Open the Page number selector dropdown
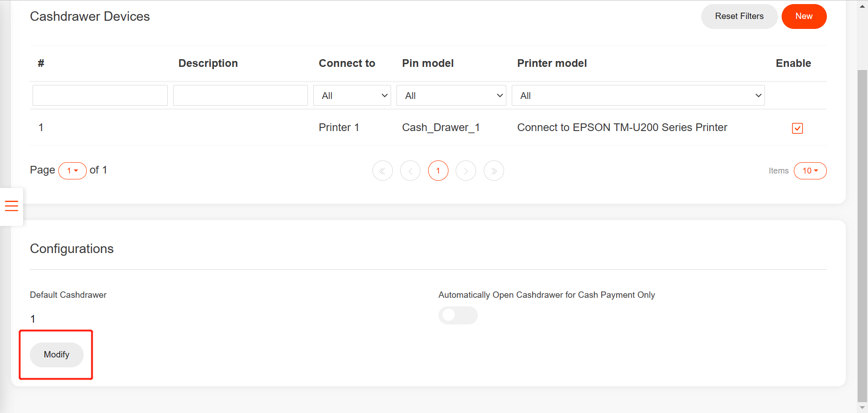Image resolution: width=868 pixels, height=413 pixels. click(x=72, y=171)
